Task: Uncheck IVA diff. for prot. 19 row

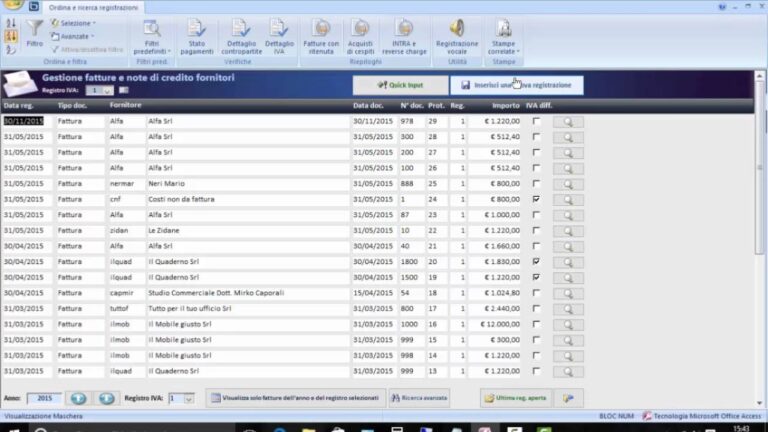Action: [536, 277]
